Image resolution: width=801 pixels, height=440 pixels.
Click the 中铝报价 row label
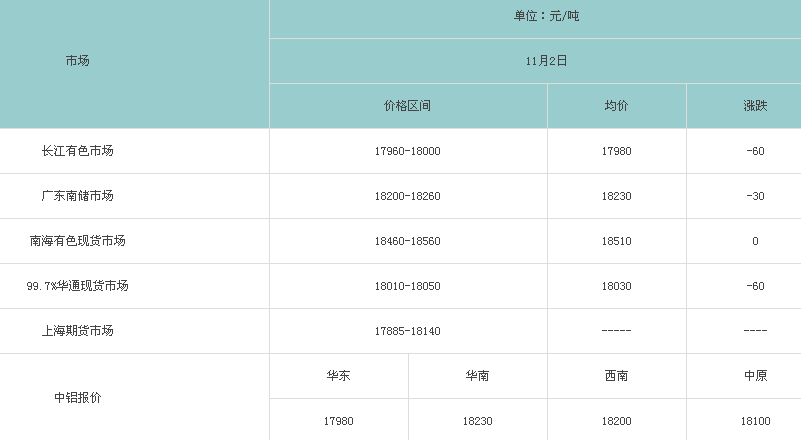[x=78, y=398]
